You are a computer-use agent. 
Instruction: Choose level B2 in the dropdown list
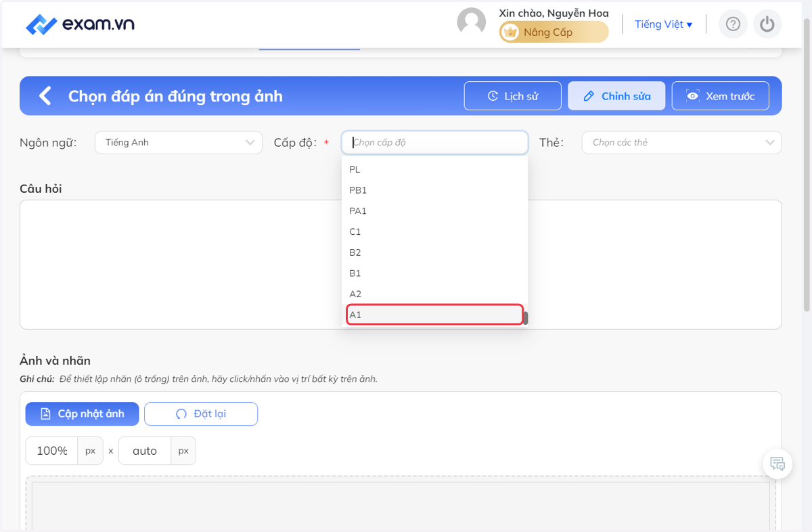coord(434,252)
